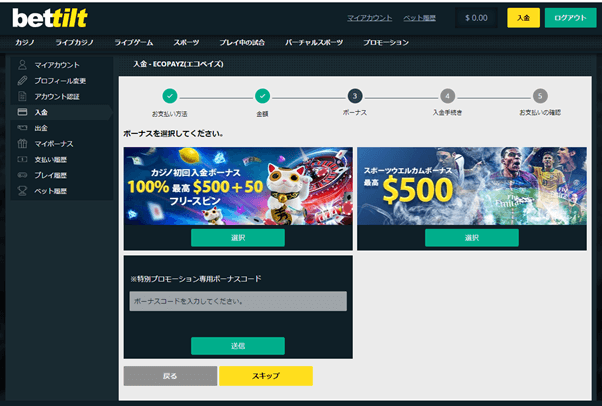The width and height of the screenshot is (602, 406).
Task: Click the yellow スキップ button
Action: 266,376
